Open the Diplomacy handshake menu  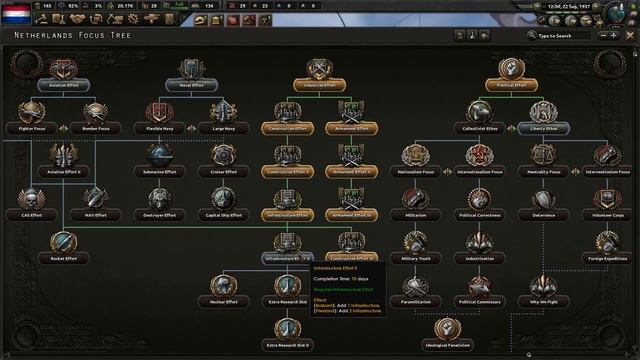78,19
